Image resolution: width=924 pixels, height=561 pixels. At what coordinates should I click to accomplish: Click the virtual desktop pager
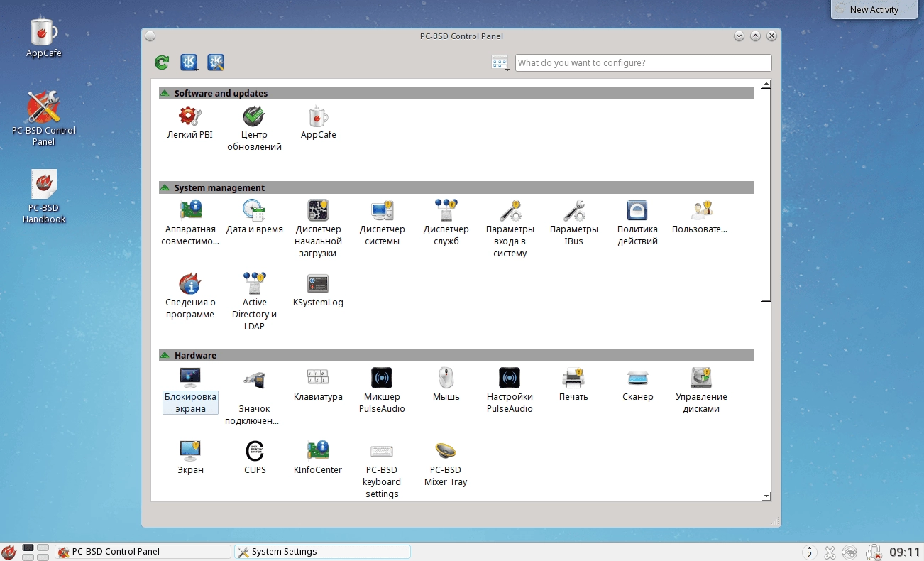(35, 552)
